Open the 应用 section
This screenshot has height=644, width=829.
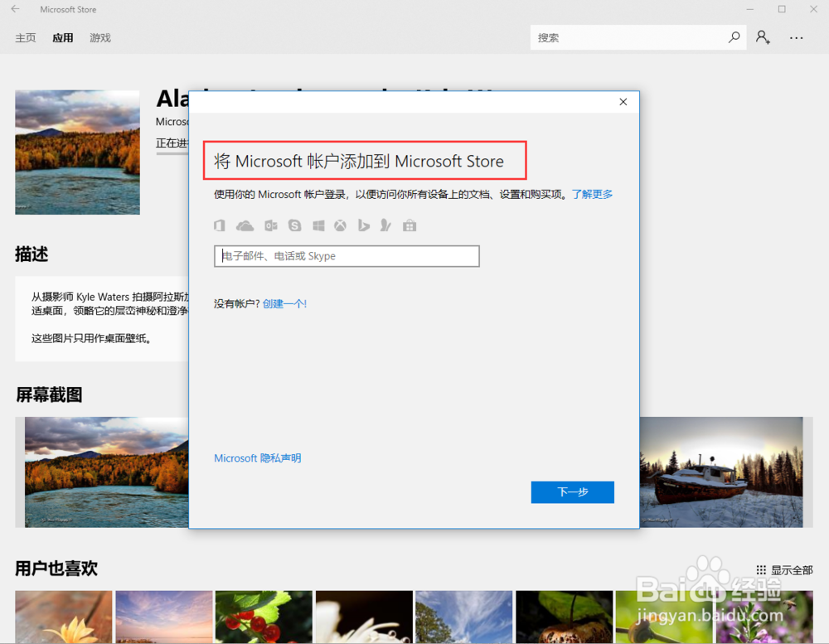pyautogui.click(x=62, y=37)
